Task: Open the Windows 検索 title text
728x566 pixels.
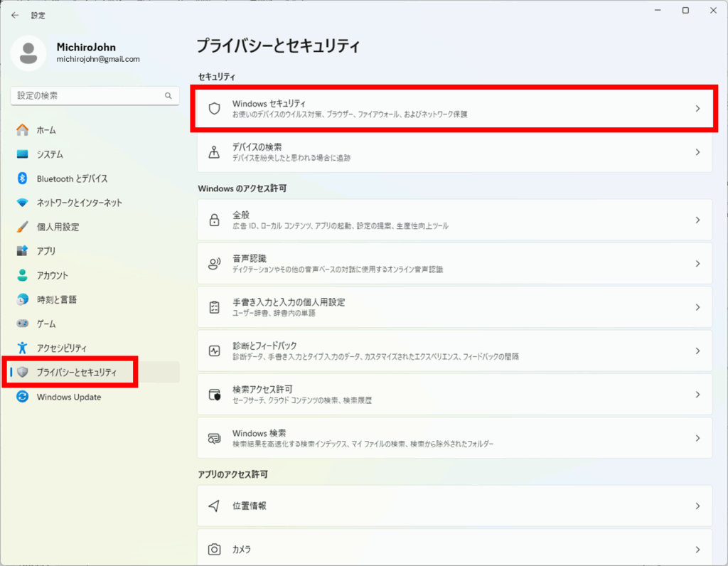Action: pyautogui.click(x=259, y=433)
